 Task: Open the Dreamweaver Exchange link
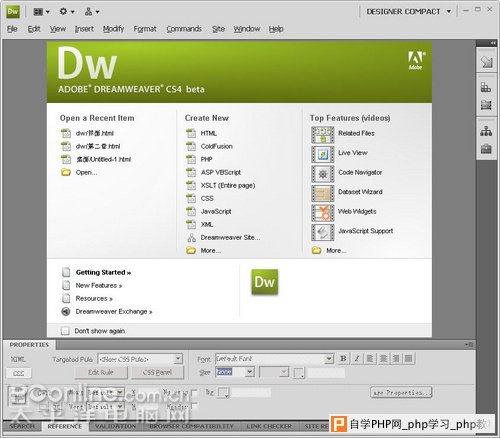pos(114,312)
